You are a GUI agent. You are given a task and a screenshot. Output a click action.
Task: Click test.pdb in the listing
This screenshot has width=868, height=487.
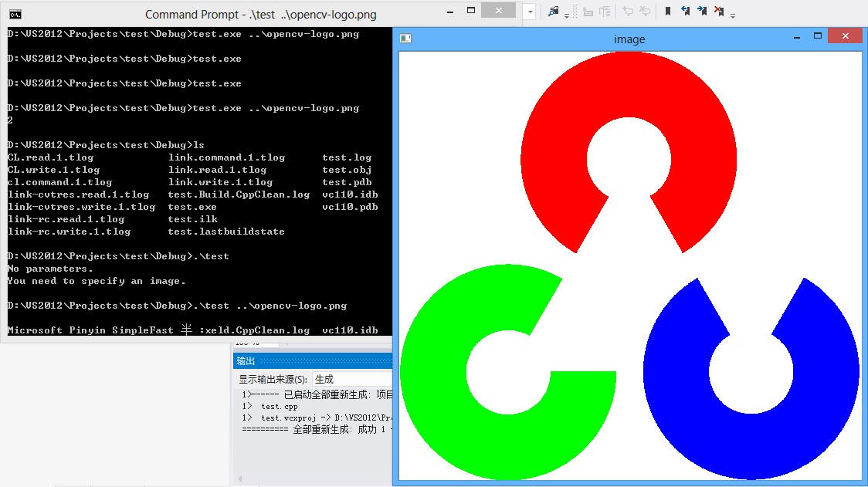(x=347, y=182)
